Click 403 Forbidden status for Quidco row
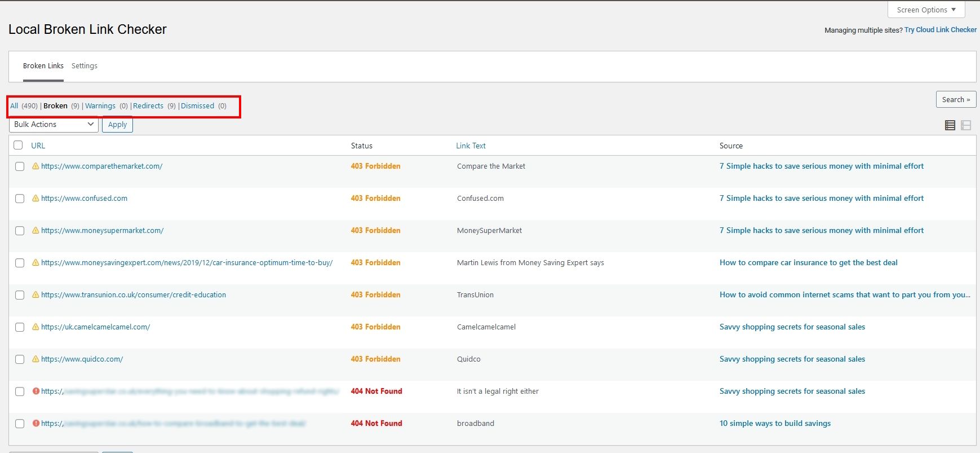Screen dimensions: 980x453 pyautogui.click(x=375, y=359)
